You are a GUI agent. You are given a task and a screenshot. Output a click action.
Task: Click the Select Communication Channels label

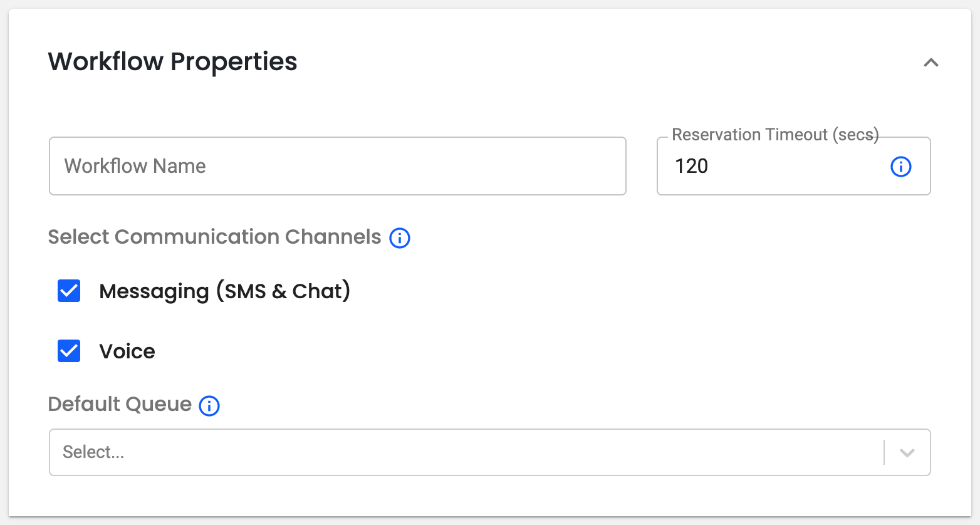(215, 237)
